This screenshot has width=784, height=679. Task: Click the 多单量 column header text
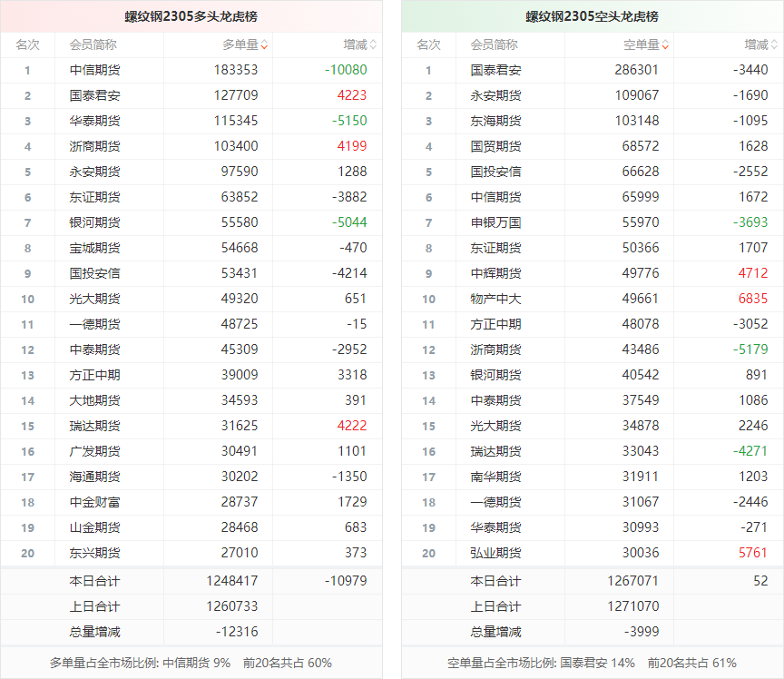coord(240,44)
